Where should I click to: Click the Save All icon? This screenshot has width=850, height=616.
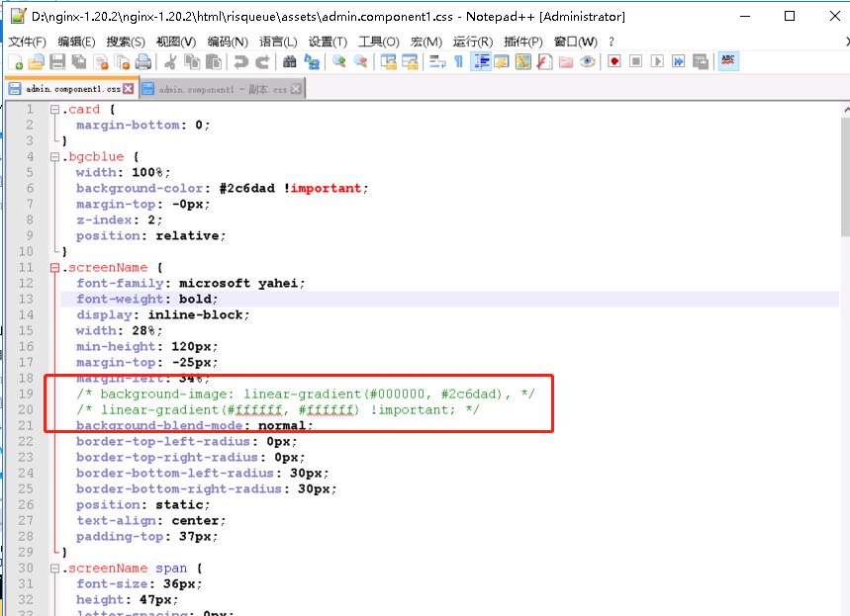pos(79,62)
